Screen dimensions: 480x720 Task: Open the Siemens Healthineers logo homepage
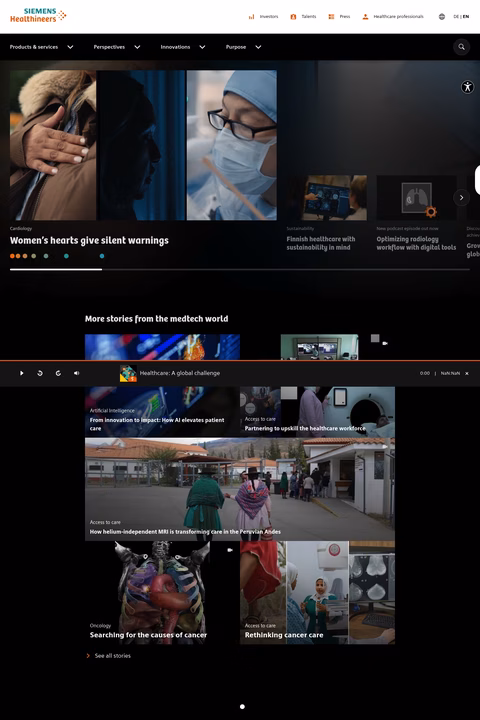pyautogui.click(x=38, y=15)
